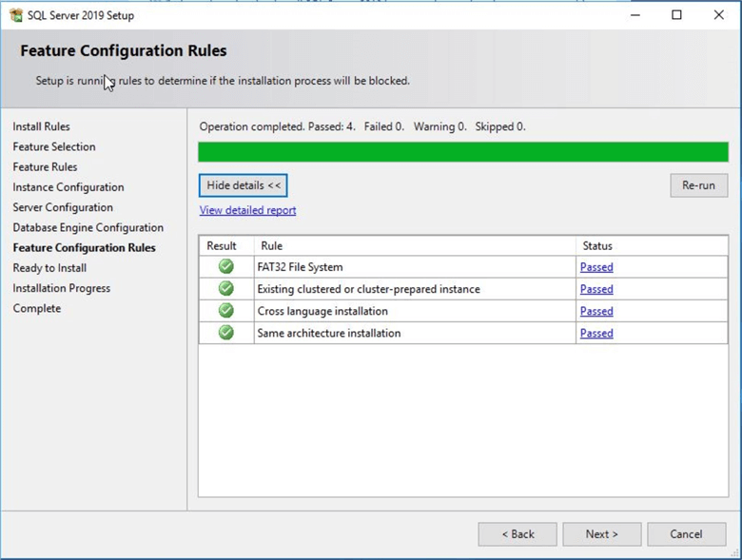Click green check icon for Cross language installation

point(225,311)
